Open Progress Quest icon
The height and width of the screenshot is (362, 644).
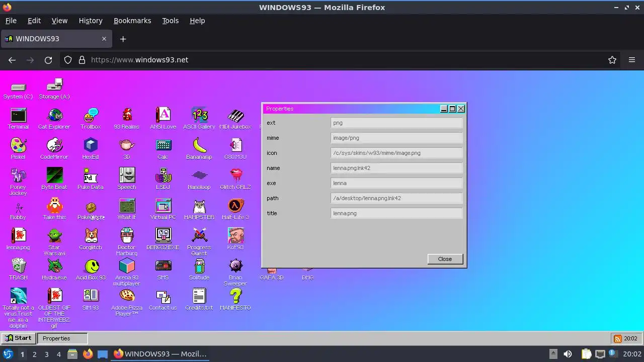(199, 242)
